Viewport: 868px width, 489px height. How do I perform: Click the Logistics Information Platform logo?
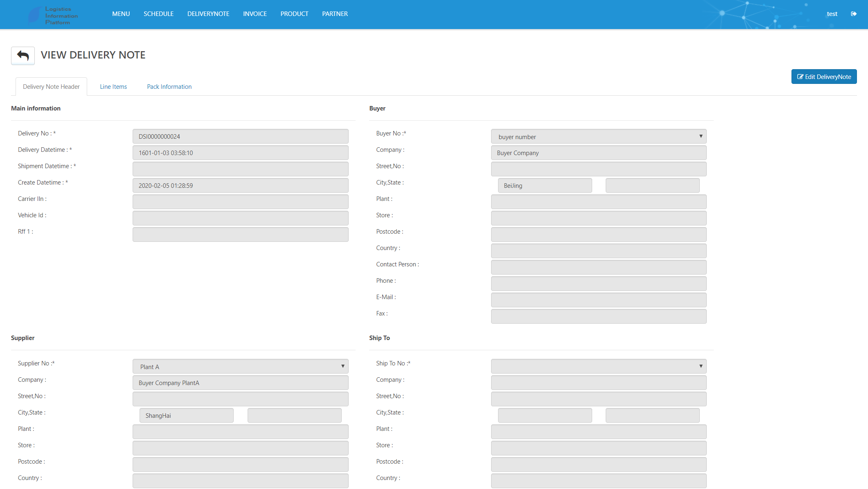point(53,16)
